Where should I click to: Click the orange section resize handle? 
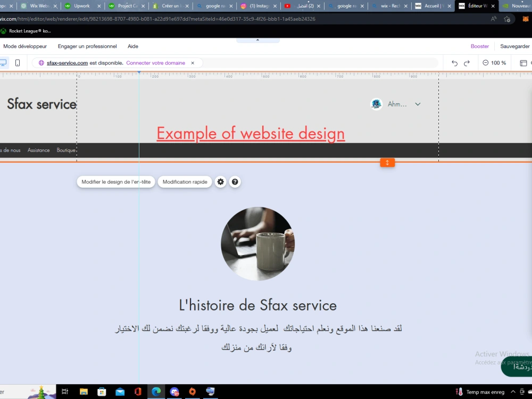387,162
